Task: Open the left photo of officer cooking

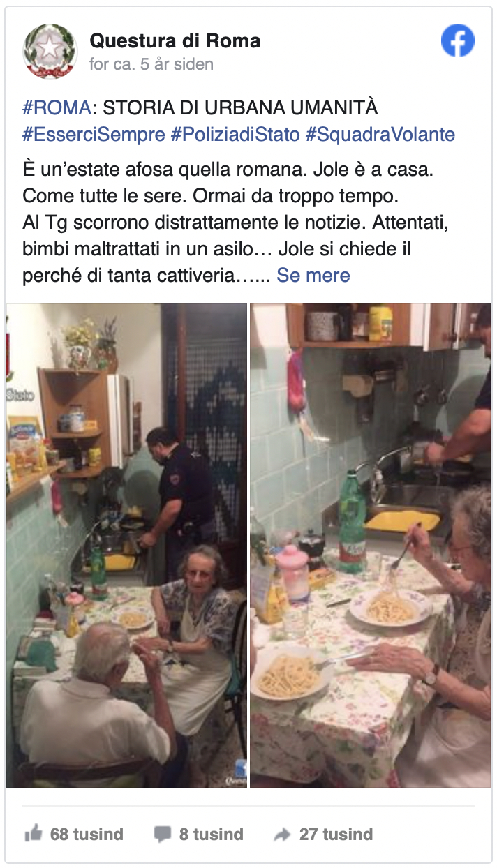Action: click(x=126, y=546)
